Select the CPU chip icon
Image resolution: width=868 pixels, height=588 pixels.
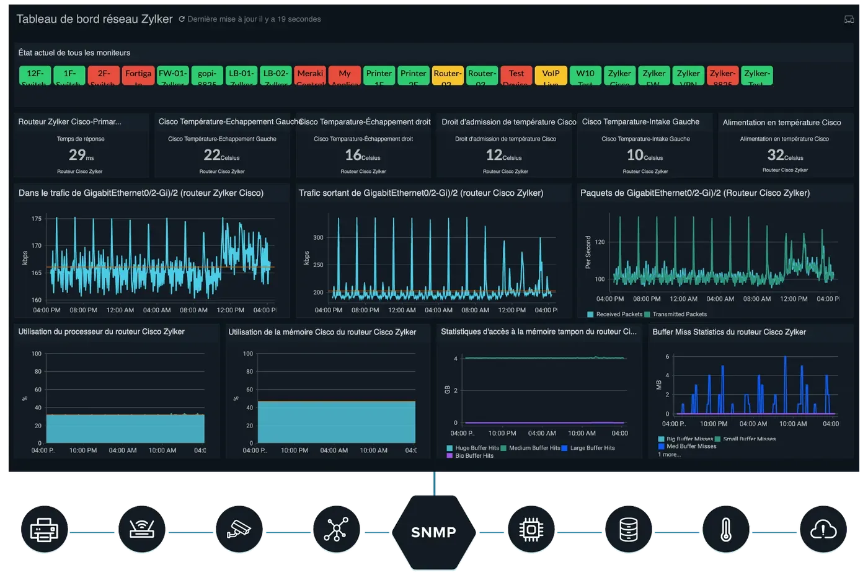[x=531, y=530]
